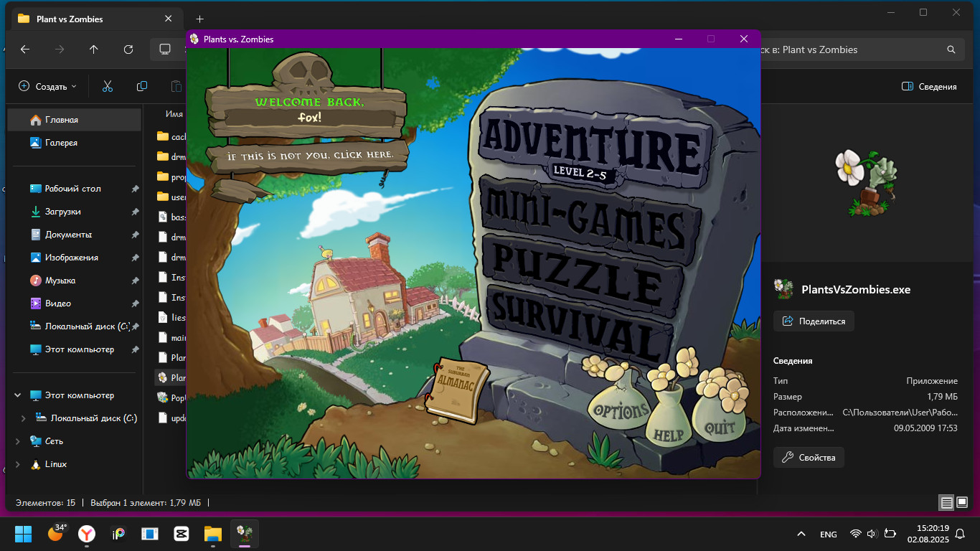The height and width of the screenshot is (551, 980).
Task: Open Видео in the sidebar
Action: [x=75, y=303]
